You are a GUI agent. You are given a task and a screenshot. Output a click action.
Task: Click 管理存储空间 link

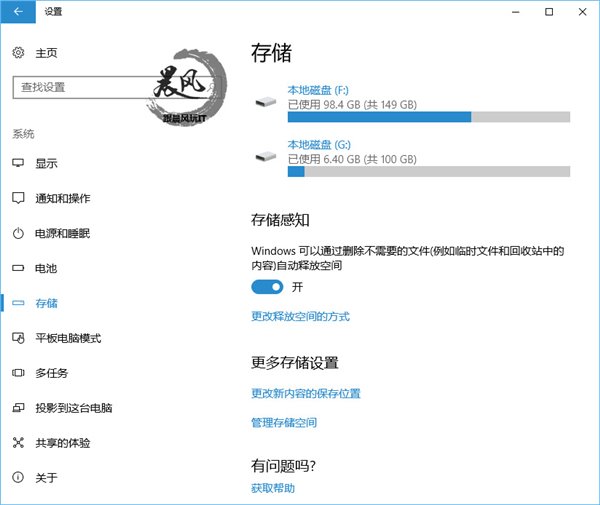tap(284, 422)
